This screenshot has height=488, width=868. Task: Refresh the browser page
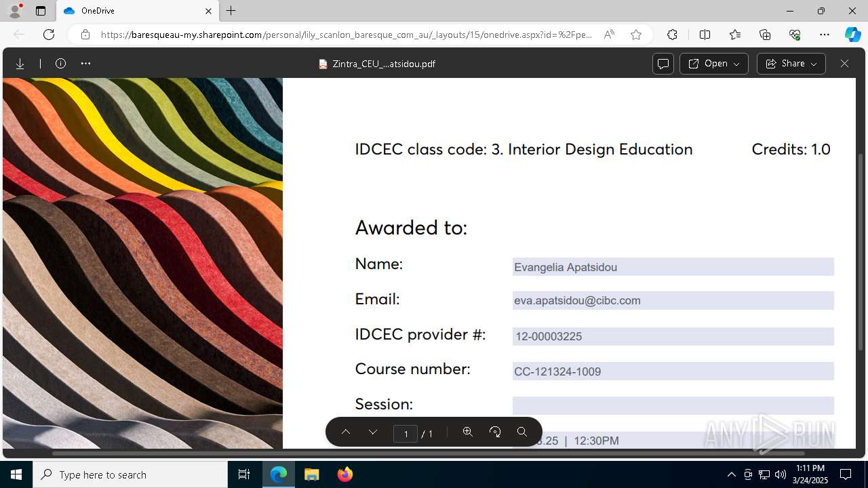pyautogui.click(x=49, y=35)
